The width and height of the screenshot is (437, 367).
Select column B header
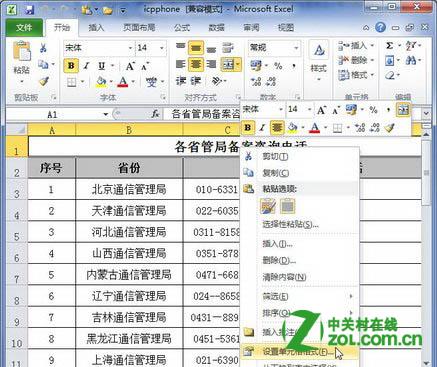[x=129, y=130]
